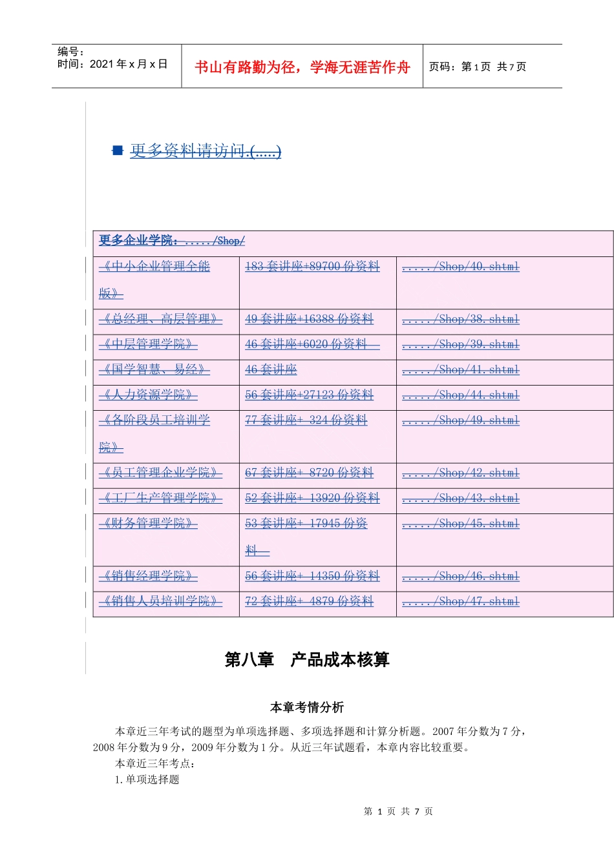Click footer page number 第1页 共7页
The width and height of the screenshot is (614, 868).
[x=398, y=811]
